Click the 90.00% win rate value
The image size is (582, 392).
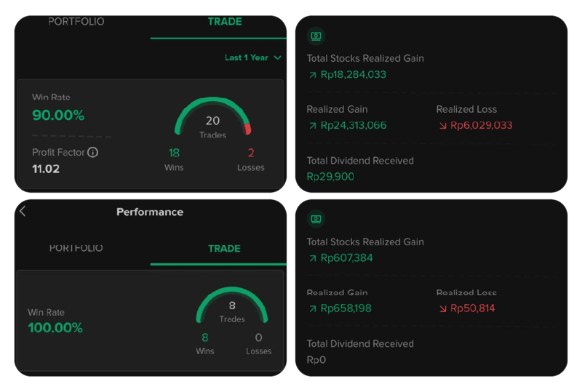click(58, 115)
